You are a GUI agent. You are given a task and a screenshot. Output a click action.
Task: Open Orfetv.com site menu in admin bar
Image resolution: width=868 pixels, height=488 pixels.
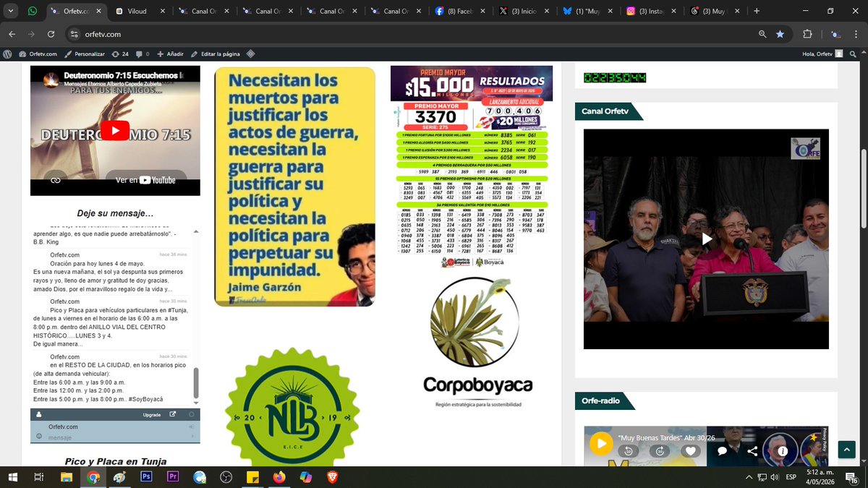38,53
